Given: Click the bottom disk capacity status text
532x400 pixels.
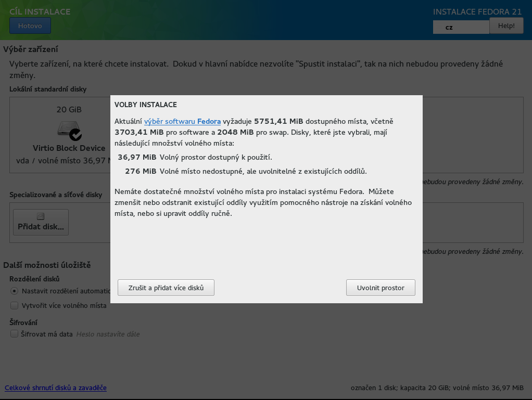Looking at the screenshot, I should click(437, 388).
